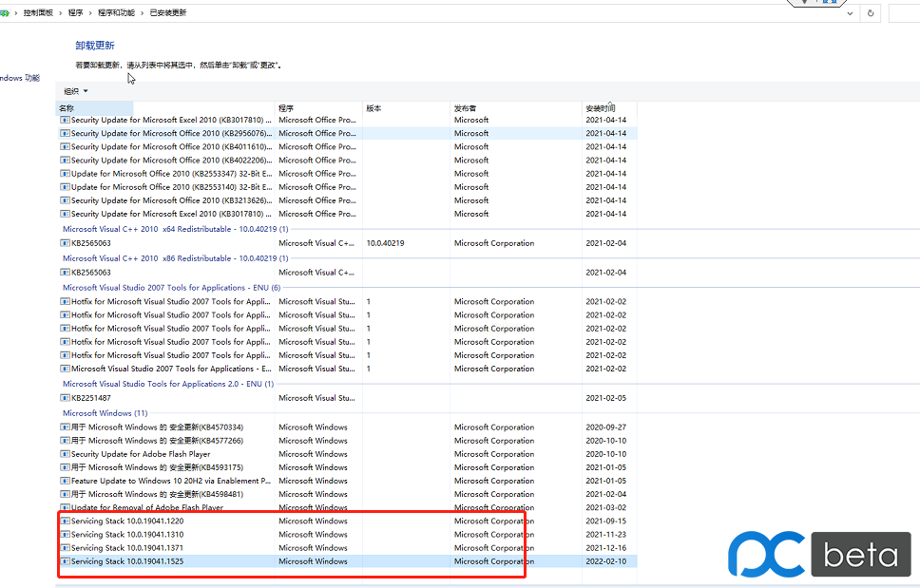920x588 pixels.
Task: Open chevron dropdown after 控制面板 in breadcrumb
Action: click(60, 13)
